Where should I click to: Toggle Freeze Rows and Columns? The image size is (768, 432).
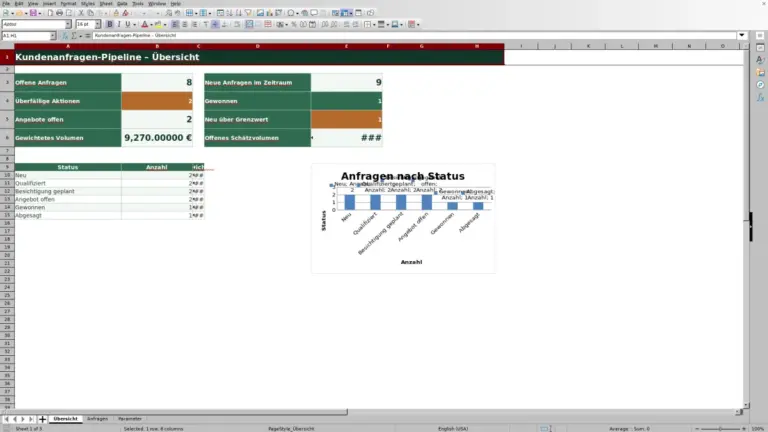[346, 13]
